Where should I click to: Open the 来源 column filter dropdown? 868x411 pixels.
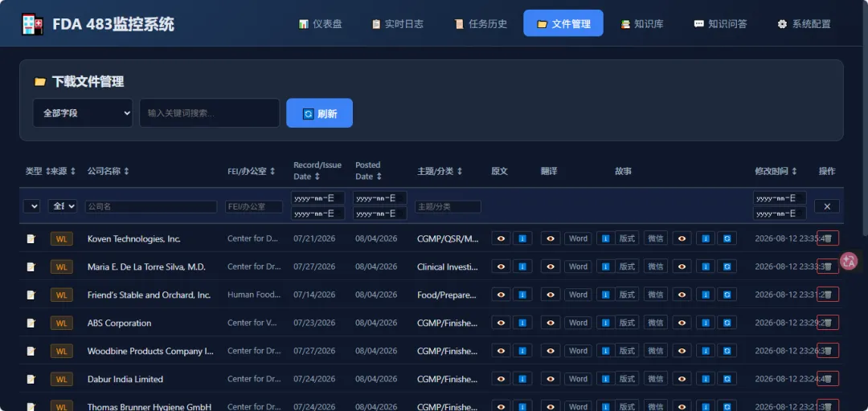[63, 206]
